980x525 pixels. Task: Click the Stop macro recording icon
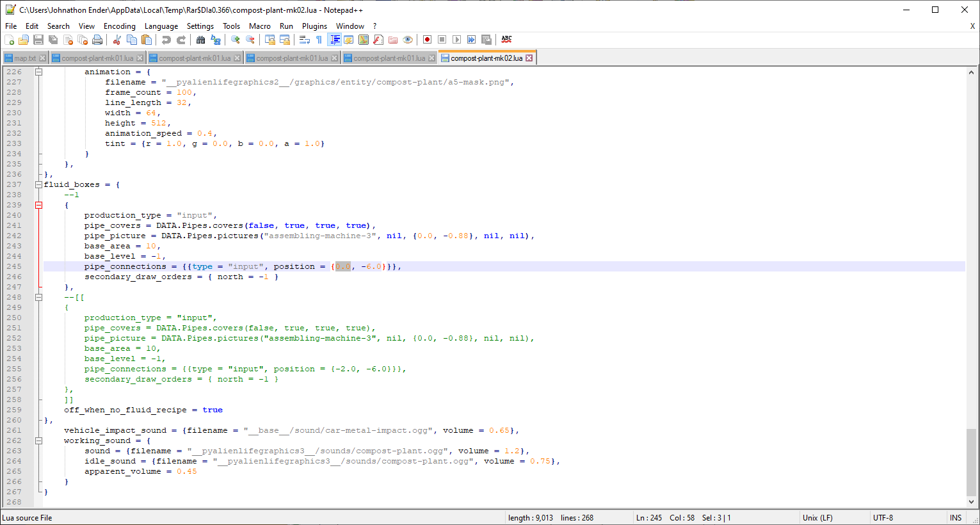(x=442, y=40)
